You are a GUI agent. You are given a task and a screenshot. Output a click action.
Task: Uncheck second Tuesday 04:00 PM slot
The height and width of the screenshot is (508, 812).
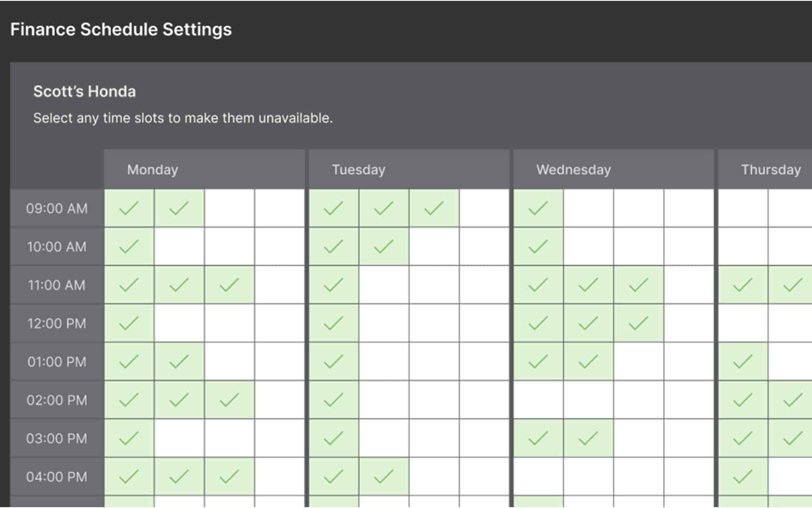[x=384, y=476]
